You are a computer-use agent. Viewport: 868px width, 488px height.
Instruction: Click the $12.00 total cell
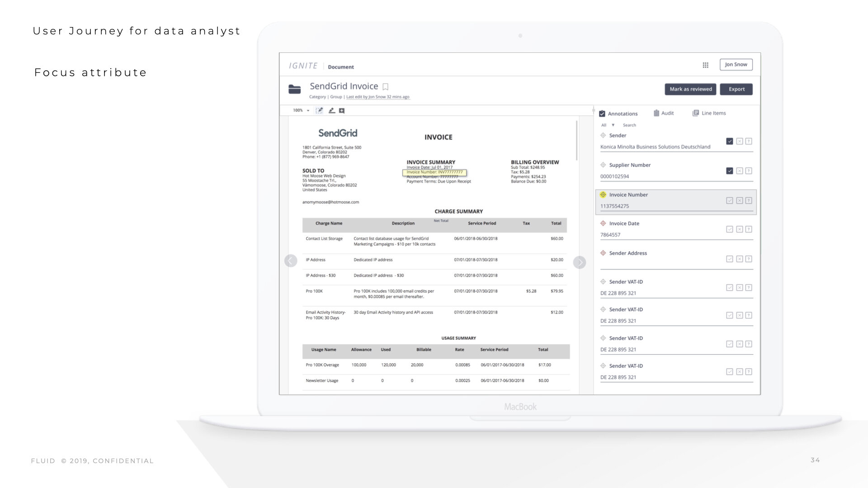557,313
